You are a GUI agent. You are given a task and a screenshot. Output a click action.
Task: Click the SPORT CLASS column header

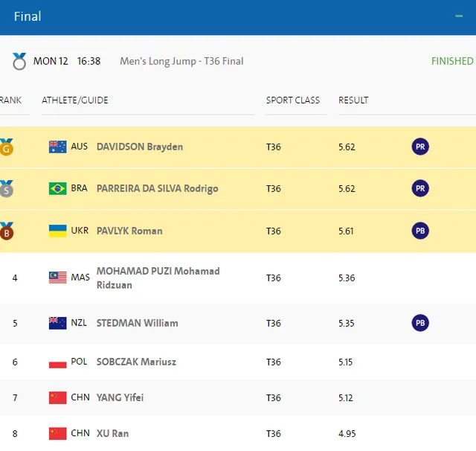coord(293,100)
